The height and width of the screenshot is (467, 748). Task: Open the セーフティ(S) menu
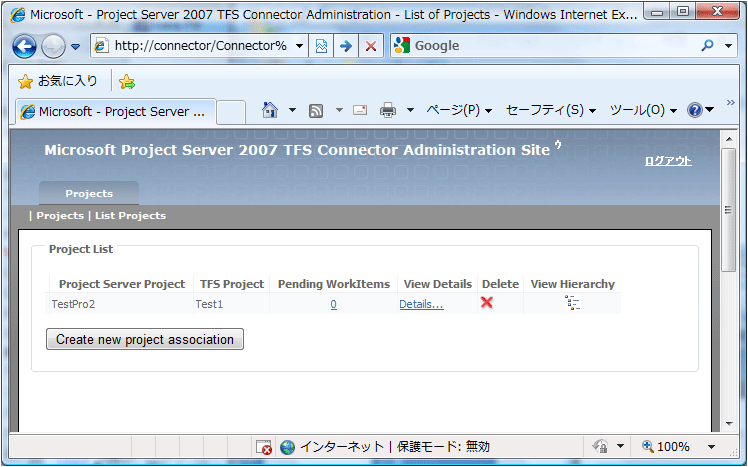pyautogui.click(x=551, y=111)
